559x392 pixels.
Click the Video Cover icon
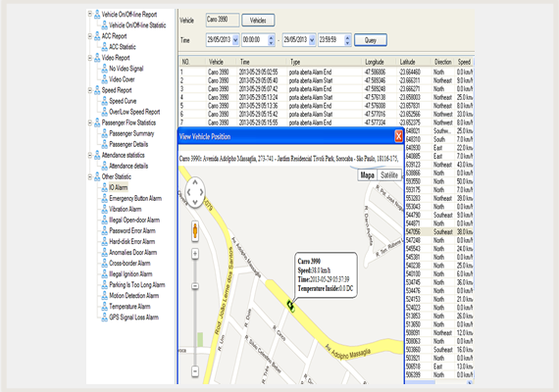[105, 79]
